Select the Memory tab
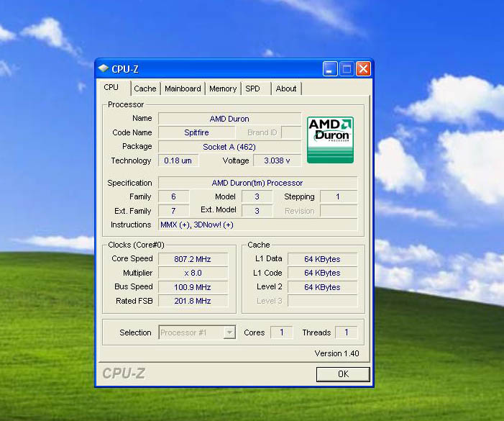This screenshot has width=504, height=421. [223, 89]
